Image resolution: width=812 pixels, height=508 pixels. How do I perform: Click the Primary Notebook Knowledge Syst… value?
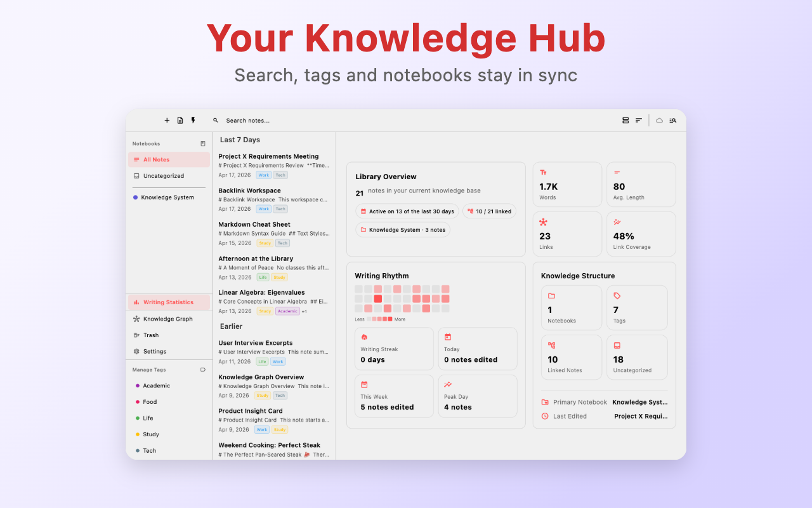[x=640, y=402]
